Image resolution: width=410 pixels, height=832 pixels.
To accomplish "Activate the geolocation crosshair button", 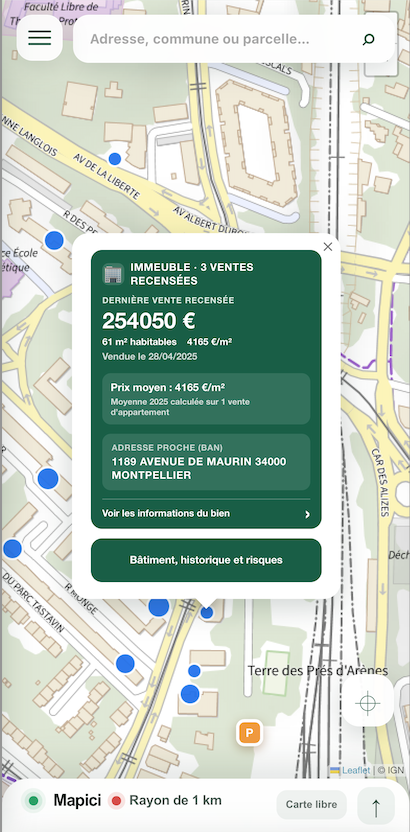I will [368, 704].
